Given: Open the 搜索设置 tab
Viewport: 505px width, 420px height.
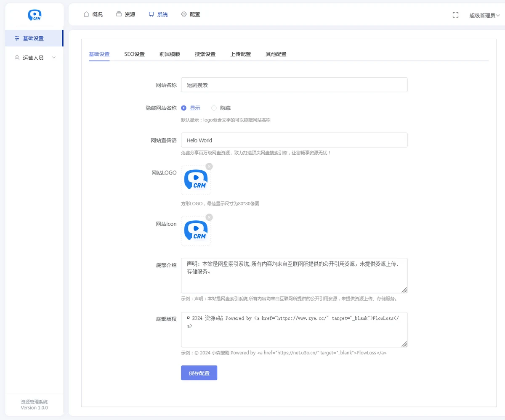Looking at the screenshot, I should 205,54.
